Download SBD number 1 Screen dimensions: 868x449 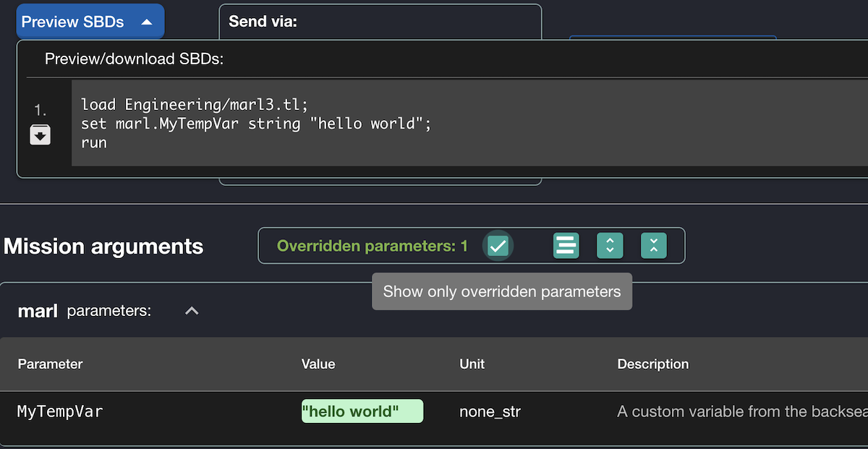40,134
